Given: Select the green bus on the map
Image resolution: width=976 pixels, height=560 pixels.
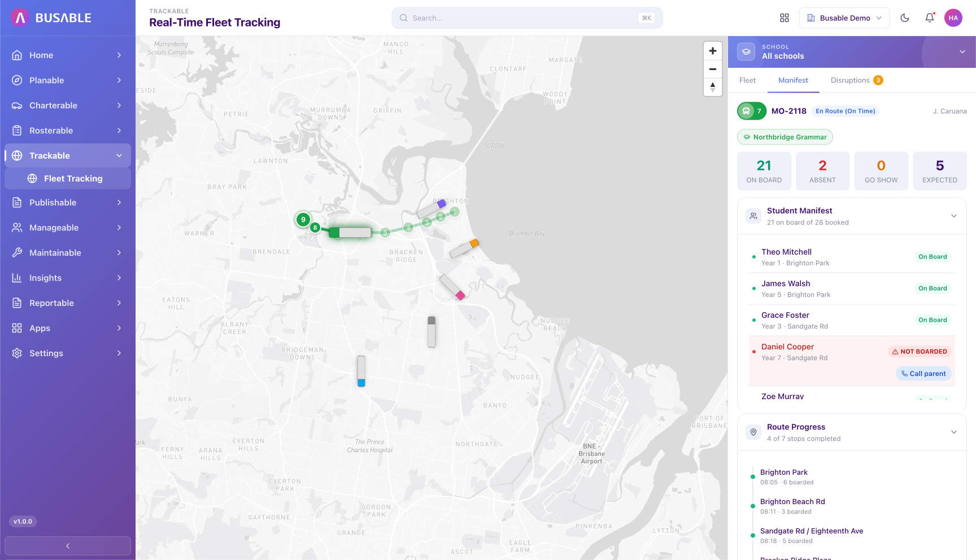Looking at the screenshot, I should pos(350,233).
